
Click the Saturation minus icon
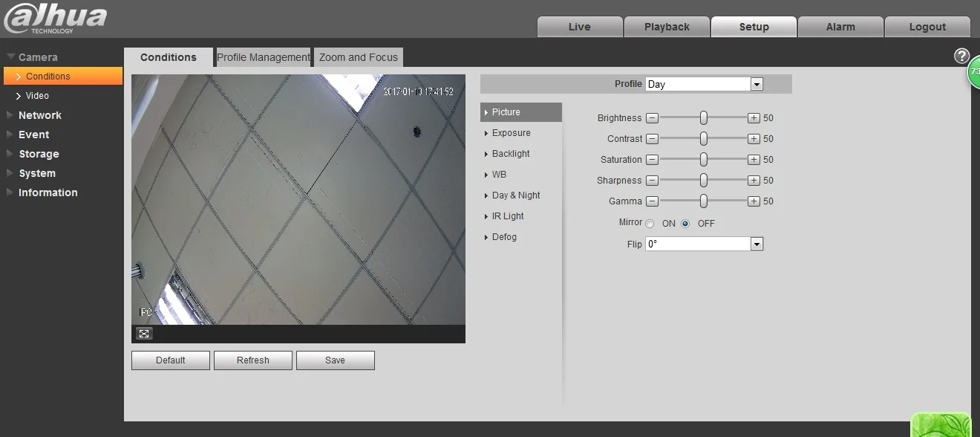(652, 160)
